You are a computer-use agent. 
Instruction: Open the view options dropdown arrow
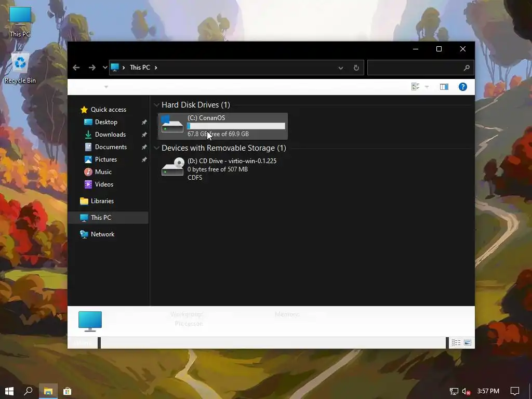[427, 87]
